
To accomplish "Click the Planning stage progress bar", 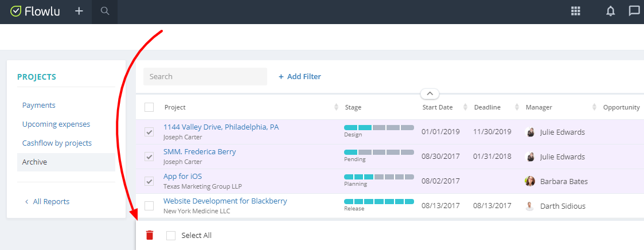I will pos(378,177).
